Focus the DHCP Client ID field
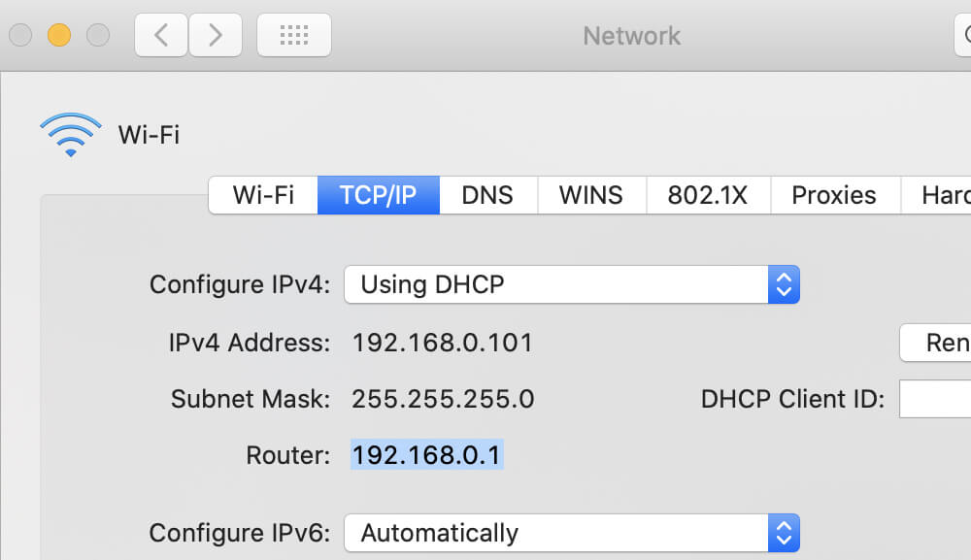 pyautogui.click(x=935, y=399)
